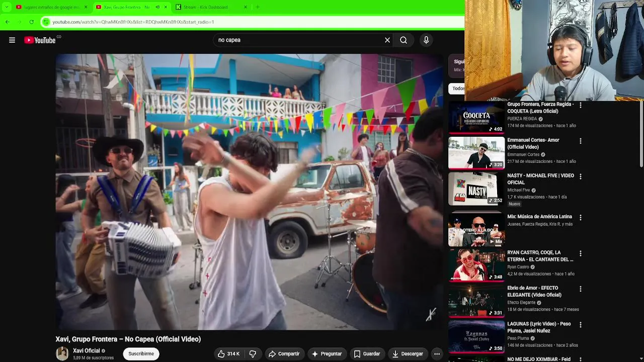Reload the current page
644x362 pixels.
pos(31,22)
